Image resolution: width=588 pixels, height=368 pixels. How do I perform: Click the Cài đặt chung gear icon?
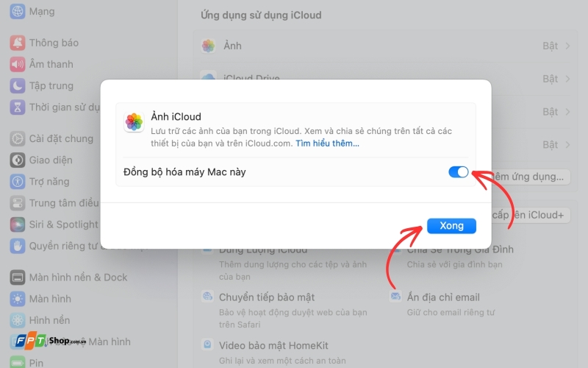point(17,138)
